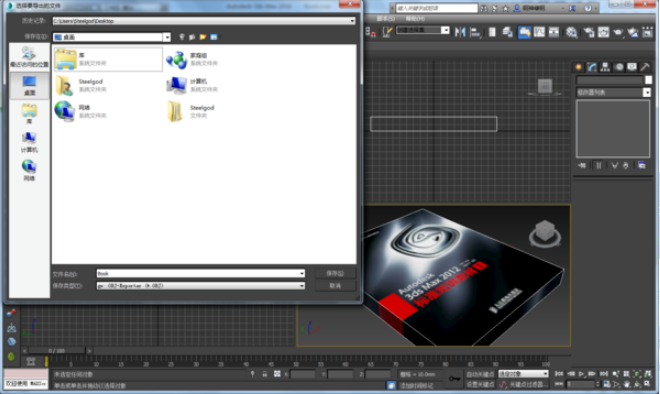
Task: Open the Display command panel tab
Action: tap(632, 67)
